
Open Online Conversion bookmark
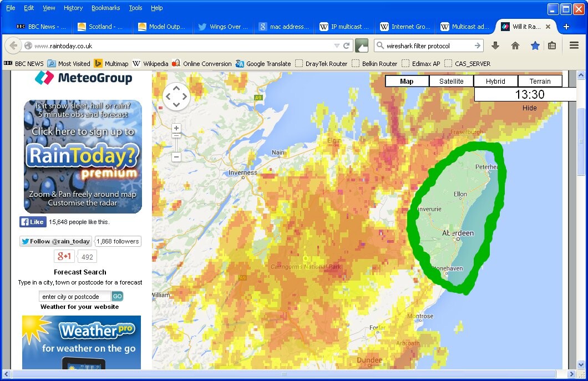point(202,64)
